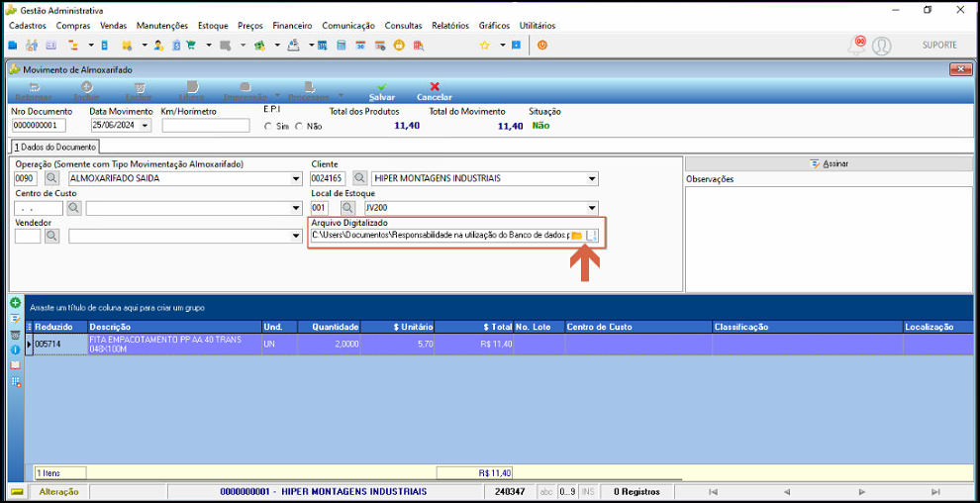The width and height of the screenshot is (980, 503).
Task: Click the Assinar button
Action: [829, 163]
